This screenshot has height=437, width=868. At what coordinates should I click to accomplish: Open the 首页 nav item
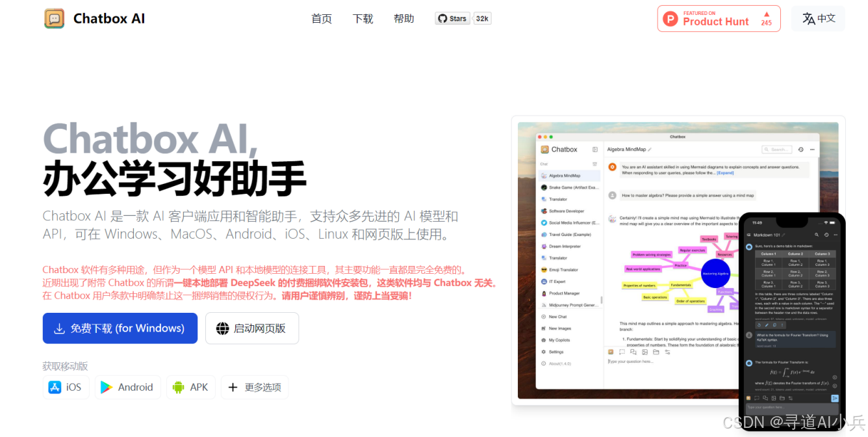pyautogui.click(x=322, y=19)
